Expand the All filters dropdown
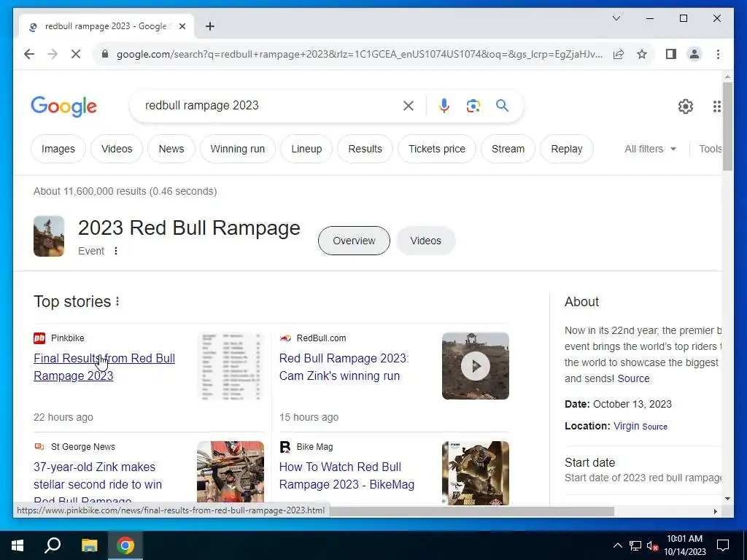This screenshot has width=747, height=560. 650,149
